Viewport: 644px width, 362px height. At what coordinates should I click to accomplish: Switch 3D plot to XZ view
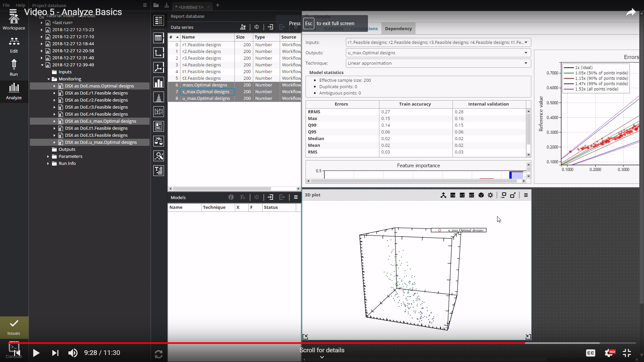[x=462, y=195]
